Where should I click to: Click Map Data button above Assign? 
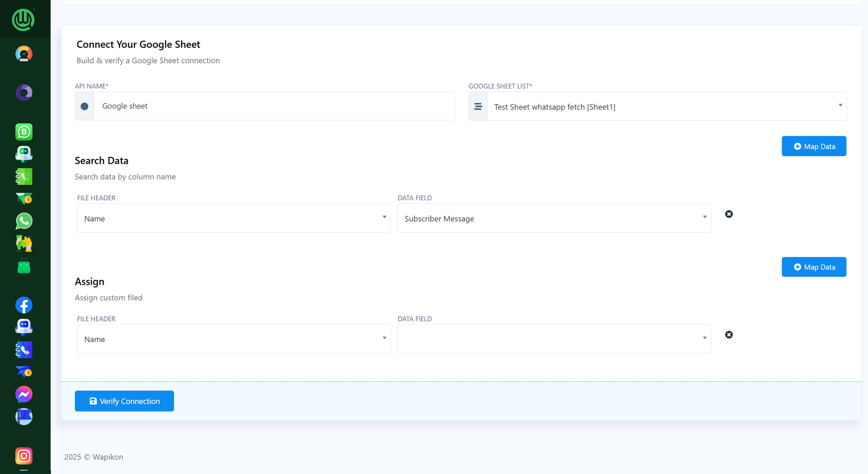click(814, 267)
